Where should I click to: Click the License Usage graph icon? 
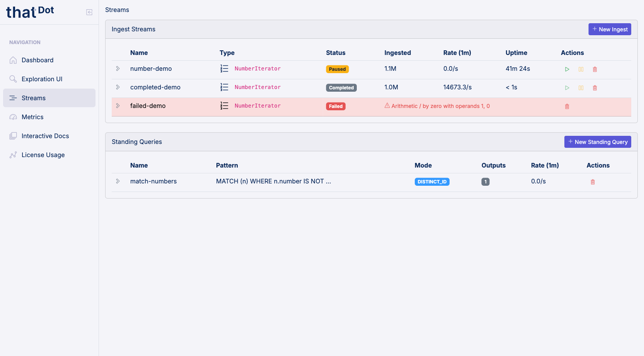[x=13, y=155]
